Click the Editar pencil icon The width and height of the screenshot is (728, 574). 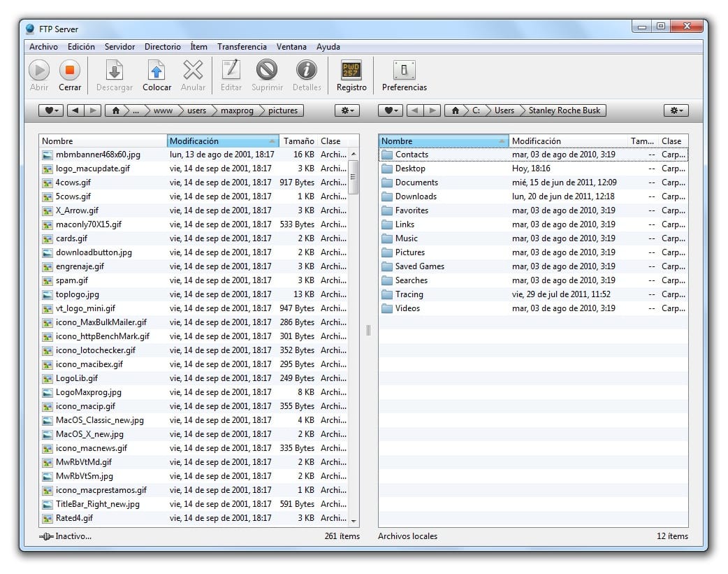(231, 70)
